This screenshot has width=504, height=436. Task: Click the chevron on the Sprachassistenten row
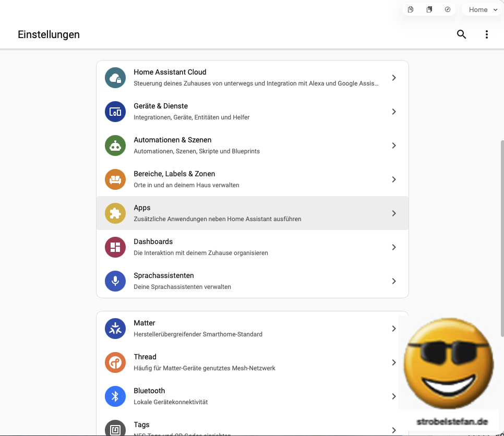394,281
